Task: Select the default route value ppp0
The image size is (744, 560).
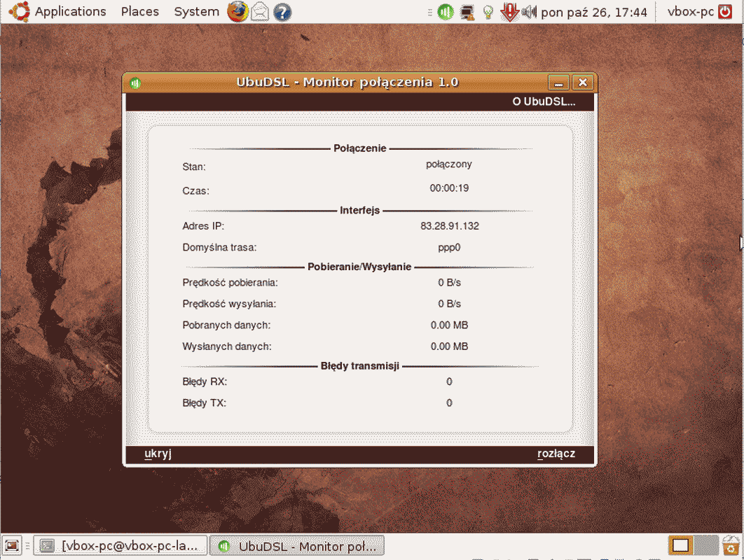Action: (449, 247)
